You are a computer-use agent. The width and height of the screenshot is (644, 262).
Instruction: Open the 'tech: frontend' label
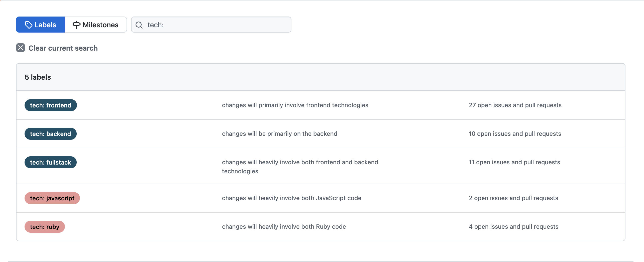point(51,105)
